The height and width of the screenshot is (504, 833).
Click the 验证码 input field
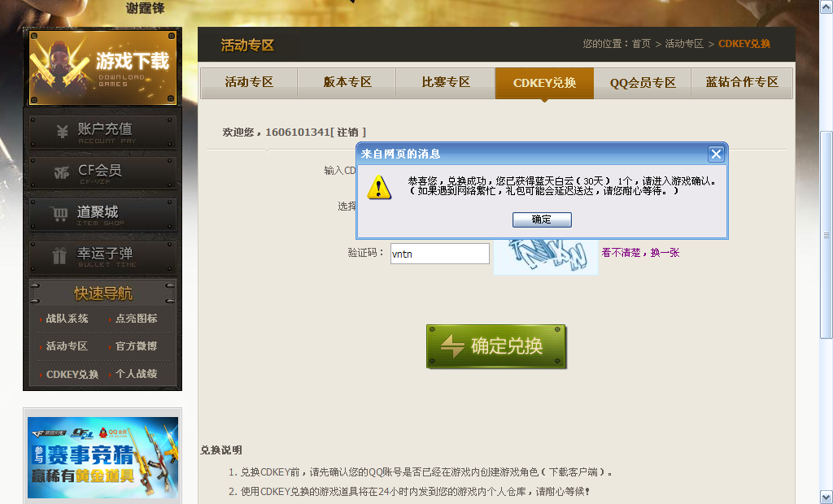(440, 254)
